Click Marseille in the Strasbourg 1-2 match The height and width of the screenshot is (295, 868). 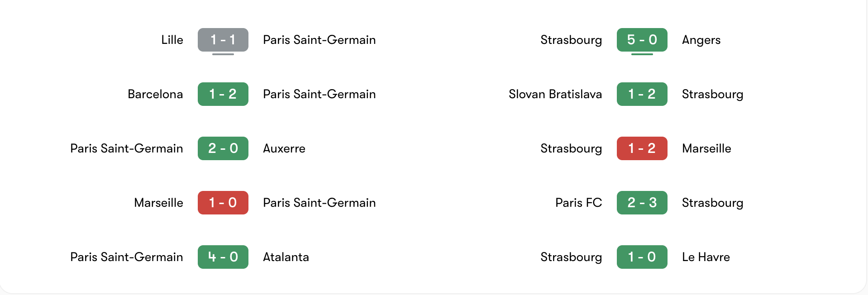[x=706, y=148]
